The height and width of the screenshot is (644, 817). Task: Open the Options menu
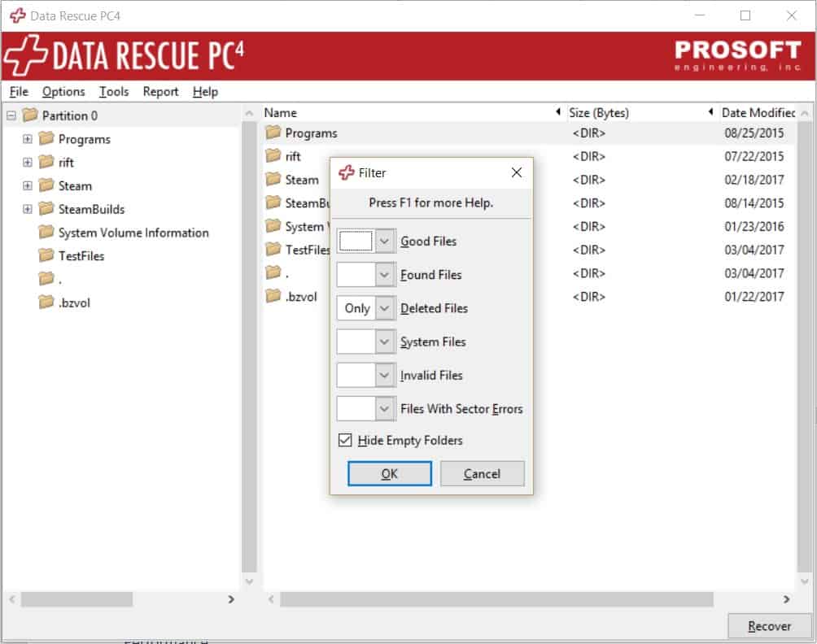pyautogui.click(x=63, y=92)
